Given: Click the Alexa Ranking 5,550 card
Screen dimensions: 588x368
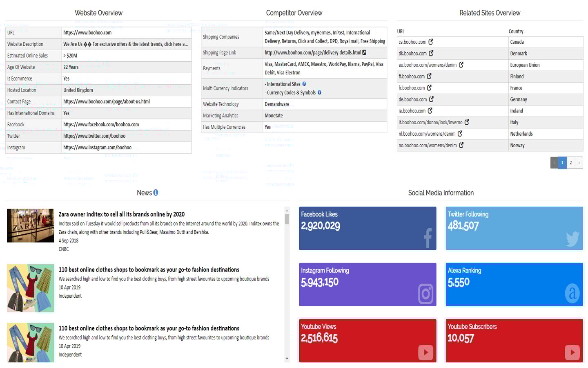Looking at the screenshot, I should coord(514,285).
